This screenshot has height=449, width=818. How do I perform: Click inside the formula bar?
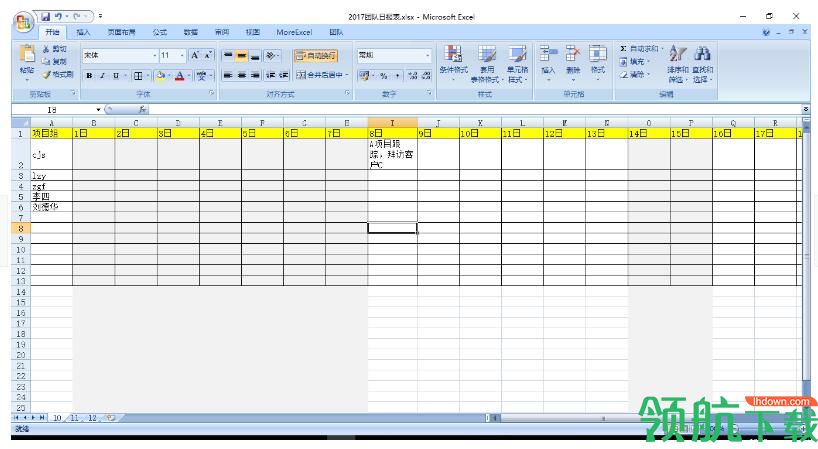pyautogui.click(x=475, y=110)
